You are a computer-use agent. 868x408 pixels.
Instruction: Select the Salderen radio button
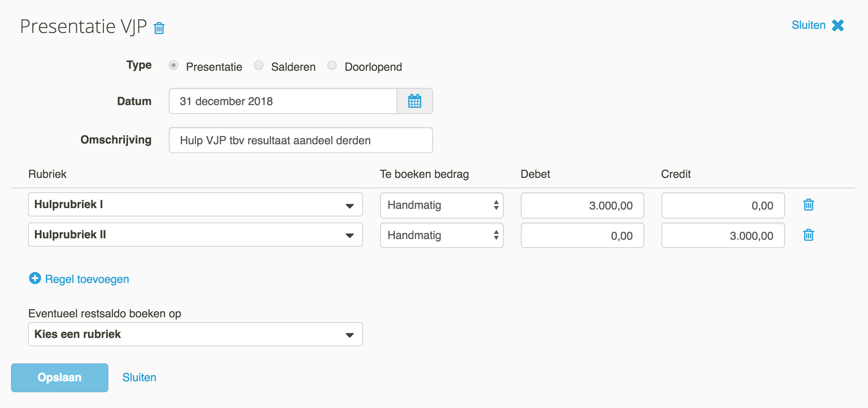point(259,65)
